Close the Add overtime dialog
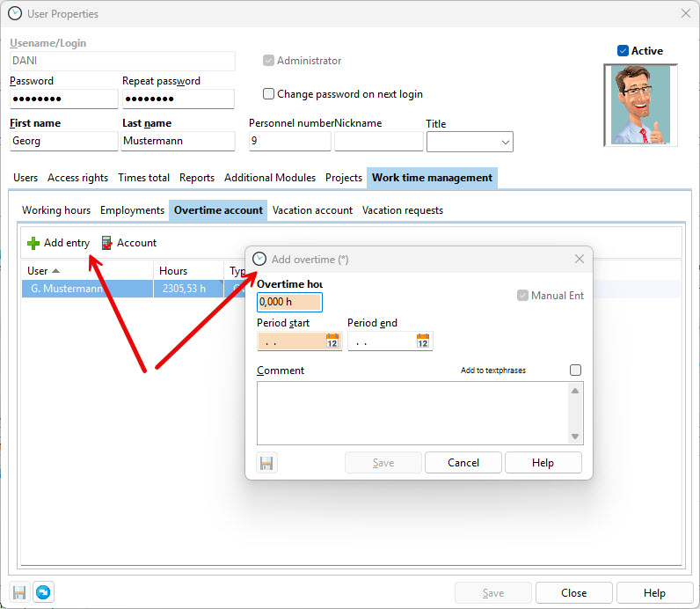Screen dimensions: 700x609 pyautogui.click(x=579, y=259)
